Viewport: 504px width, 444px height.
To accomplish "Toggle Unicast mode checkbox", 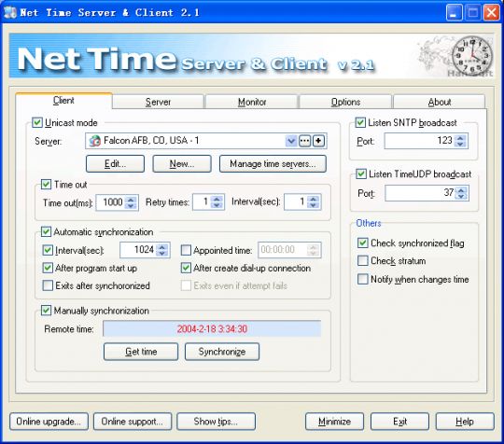I will coord(37,122).
